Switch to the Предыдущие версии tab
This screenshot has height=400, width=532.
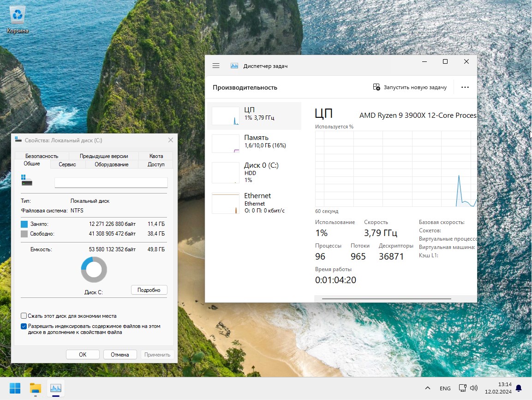pyautogui.click(x=104, y=156)
